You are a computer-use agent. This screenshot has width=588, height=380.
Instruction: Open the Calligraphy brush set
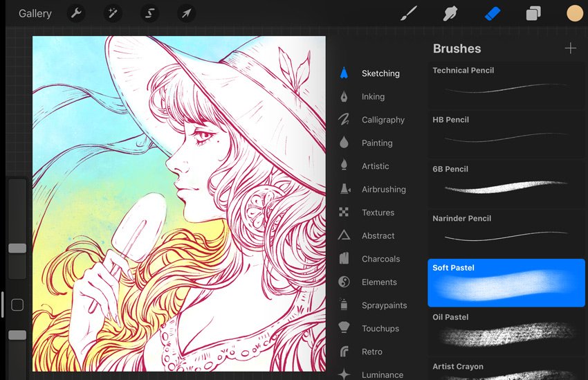coord(383,120)
